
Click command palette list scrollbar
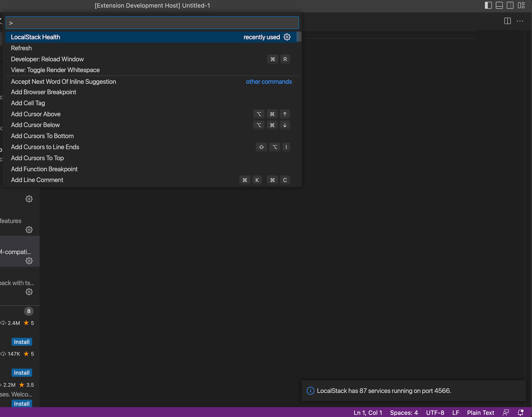coord(299,37)
